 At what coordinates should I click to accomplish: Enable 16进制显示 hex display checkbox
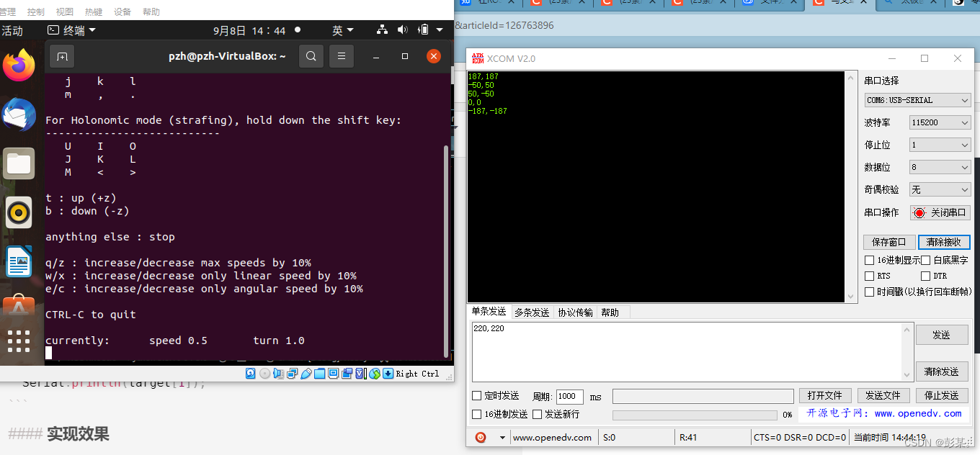click(869, 260)
